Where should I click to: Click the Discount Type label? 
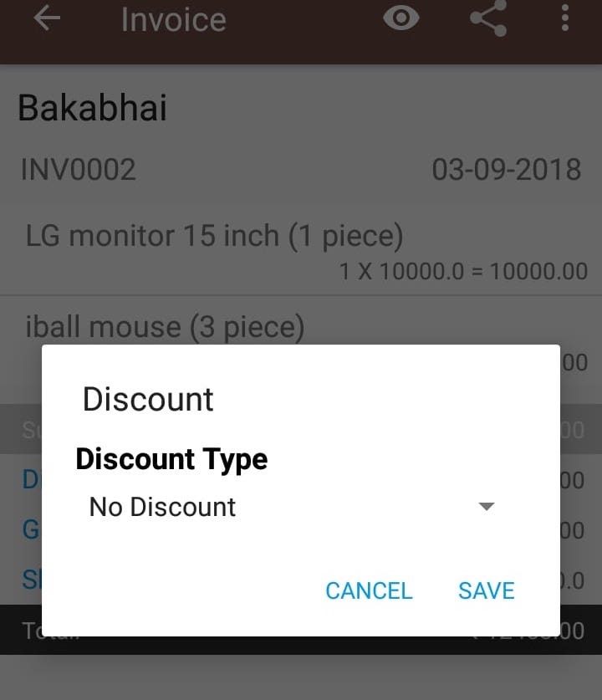(x=171, y=459)
